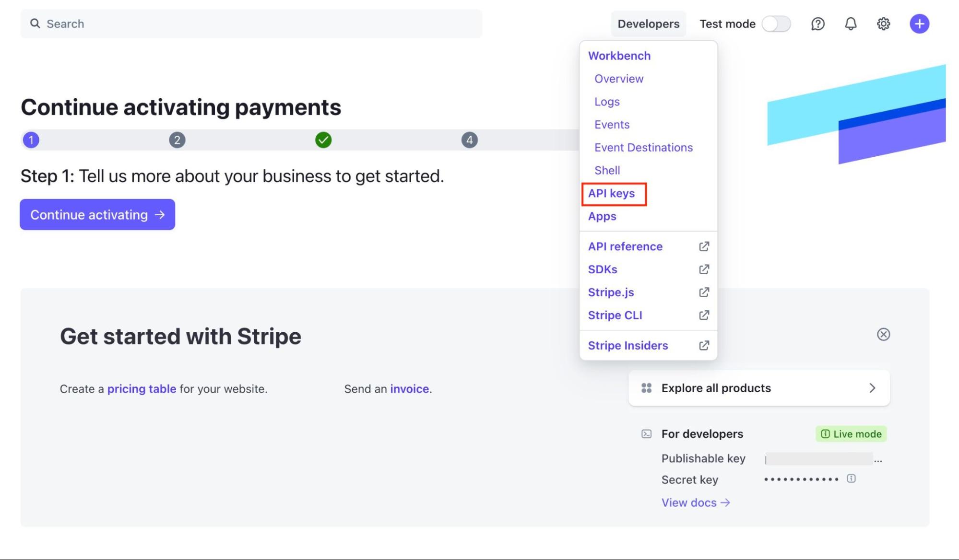Click the purple plus create button

919,24
